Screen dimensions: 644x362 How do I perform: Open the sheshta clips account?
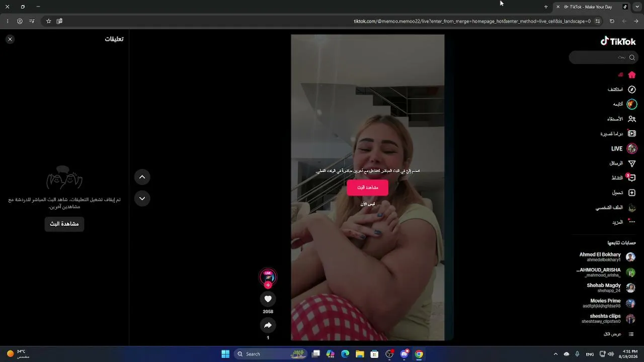[x=608, y=319]
